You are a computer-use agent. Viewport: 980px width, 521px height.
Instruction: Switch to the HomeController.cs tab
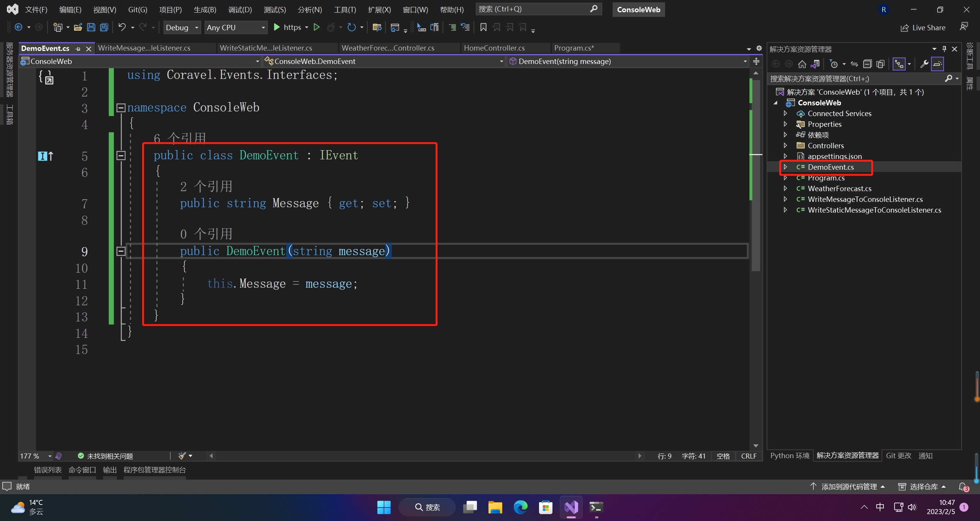click(x=494, y=48)
